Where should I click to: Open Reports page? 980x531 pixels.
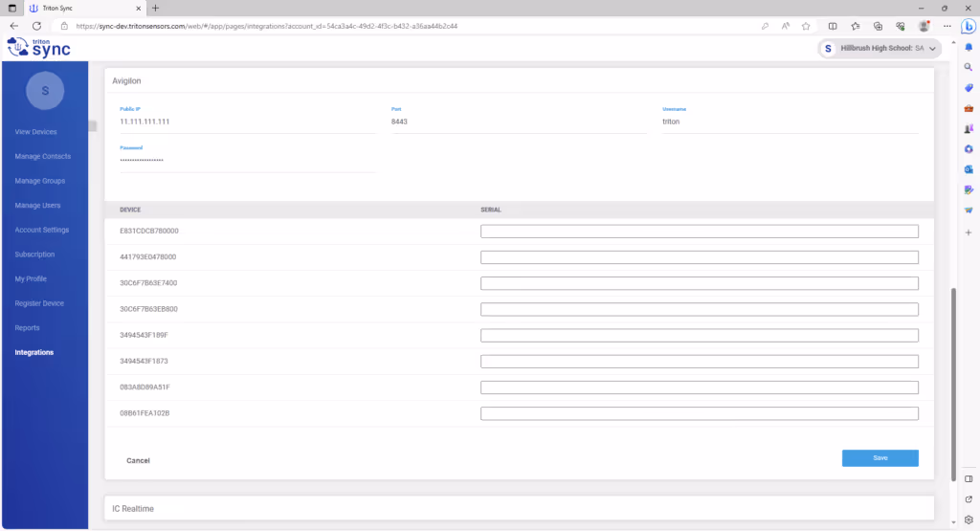[x=27, y=328]
